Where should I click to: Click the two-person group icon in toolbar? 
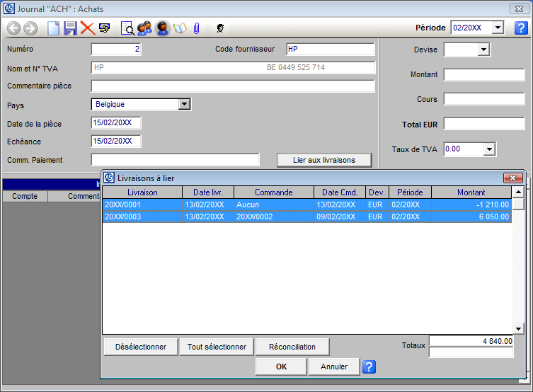145,28
